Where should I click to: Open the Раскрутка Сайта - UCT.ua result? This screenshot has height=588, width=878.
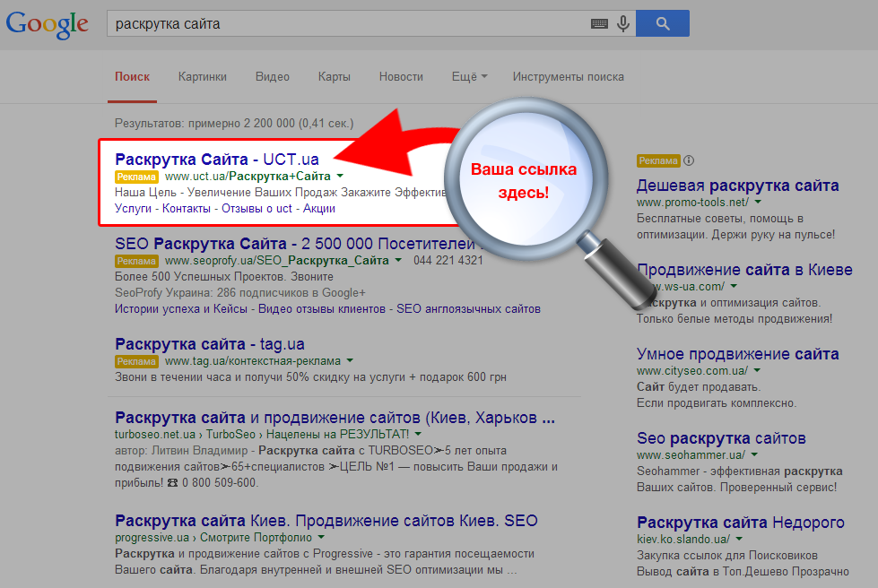[217, 160]
